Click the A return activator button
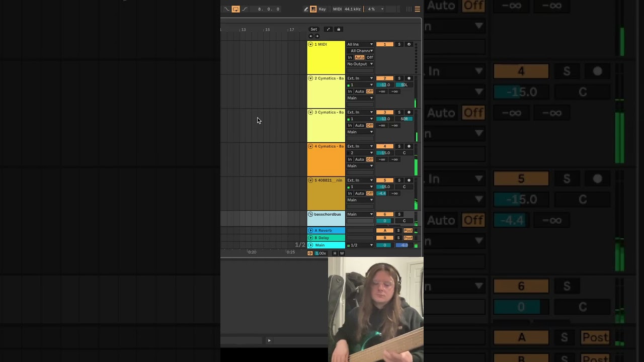Viewport: 644px width, 362px height. pos(385,230)
